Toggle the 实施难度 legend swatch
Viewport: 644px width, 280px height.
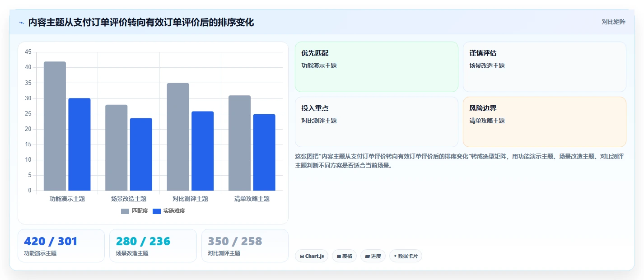click(x=157, y=211)
